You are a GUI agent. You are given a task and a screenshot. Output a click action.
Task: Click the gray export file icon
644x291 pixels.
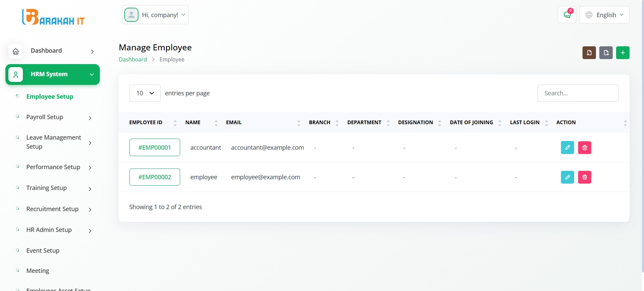pyautogui.click(x=606, y=53)
